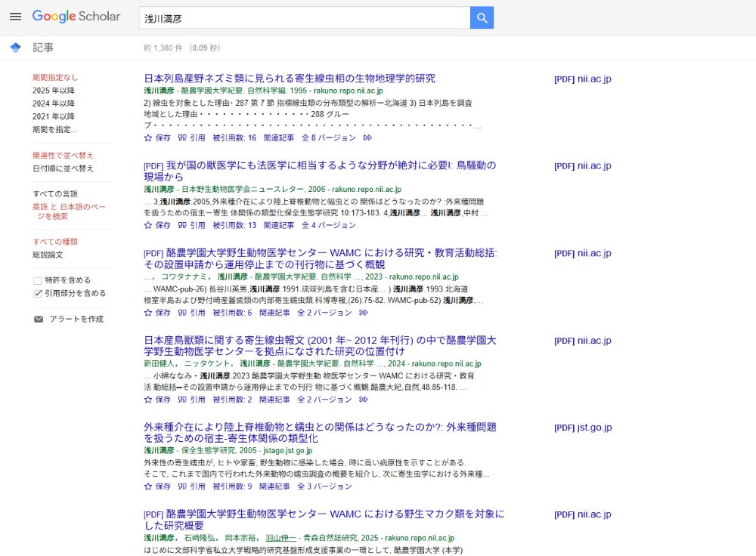The height and width of the screenshot is (556, 756).
Task: Filter results to 2024 年以降
Action: [53, 103]
